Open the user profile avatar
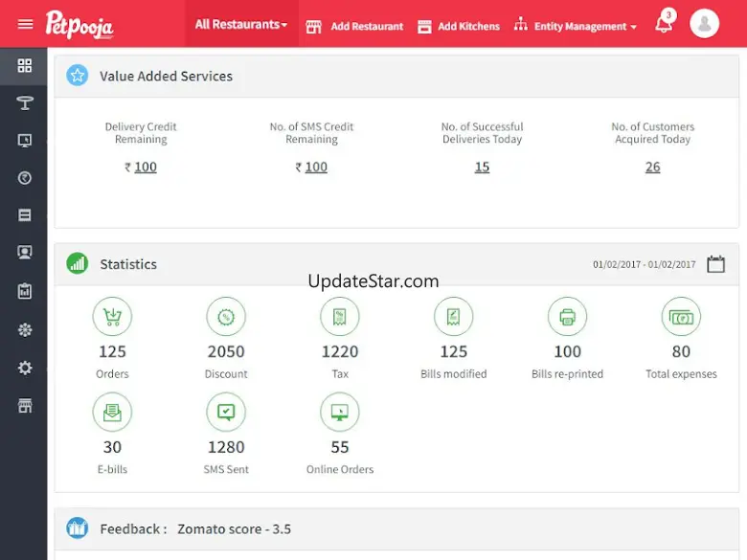Image resolution: width=747 pixels, height=560 pixels. click(x=704, y=23)
